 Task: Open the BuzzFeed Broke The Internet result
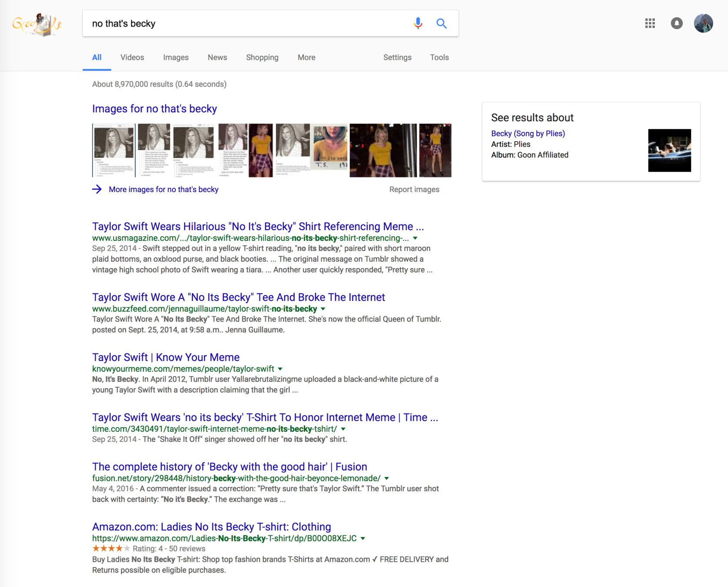point(238,297)
